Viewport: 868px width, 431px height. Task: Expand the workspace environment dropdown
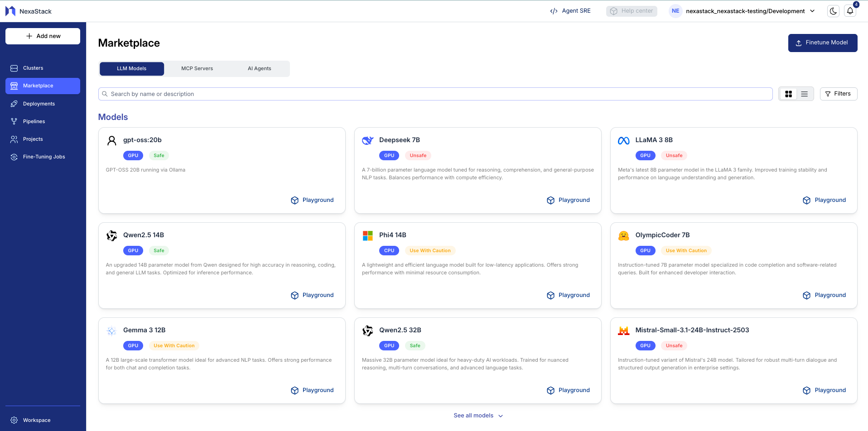tap(812, 11)
